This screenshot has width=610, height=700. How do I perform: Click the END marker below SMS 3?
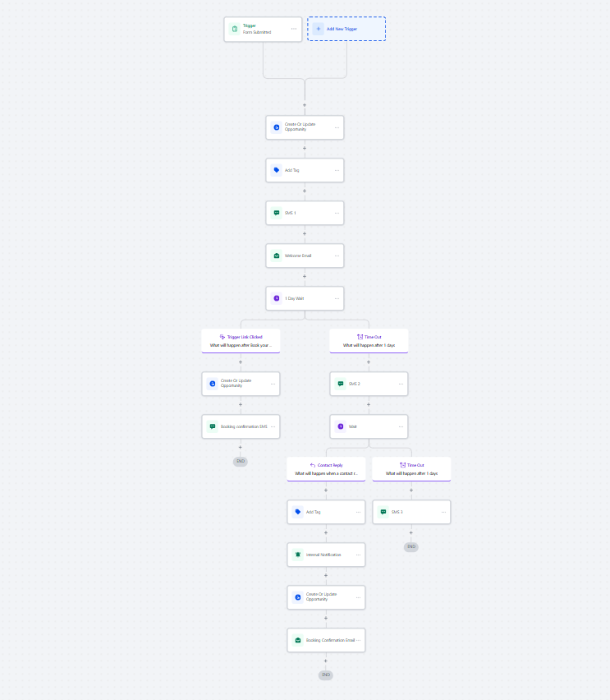(411, 546)
